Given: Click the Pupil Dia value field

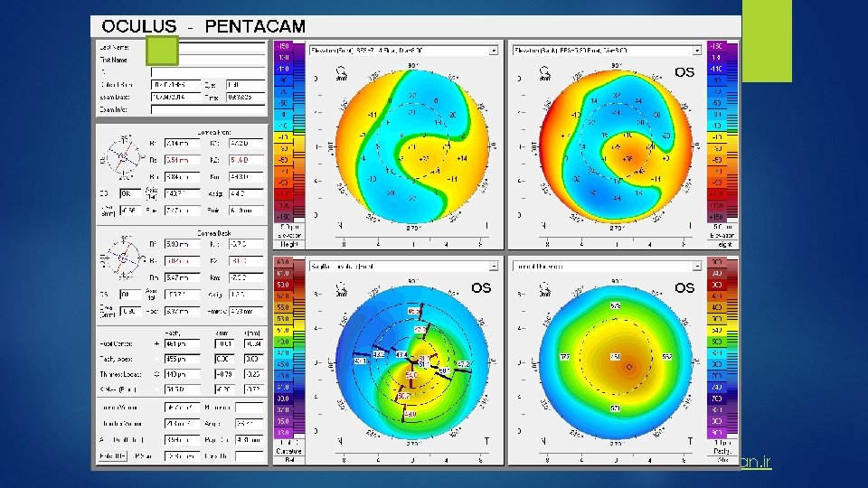Looking at the screenshot, I should (250, 440).
